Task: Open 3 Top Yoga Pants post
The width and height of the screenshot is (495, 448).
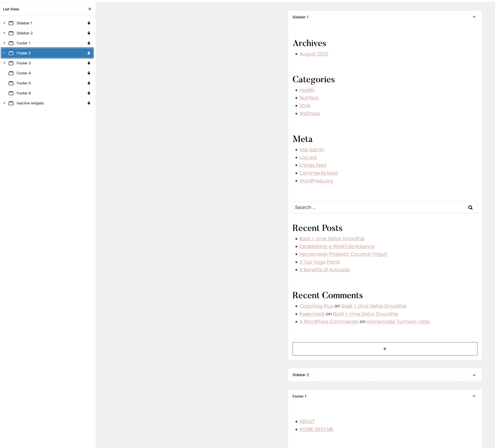Action: pos(320,262)
